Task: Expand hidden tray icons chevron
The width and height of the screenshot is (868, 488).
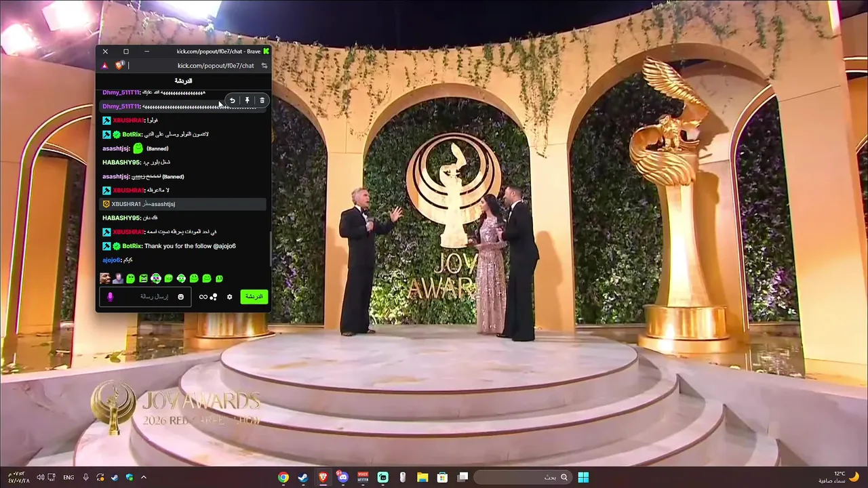Action: click(x=144, y=477)
